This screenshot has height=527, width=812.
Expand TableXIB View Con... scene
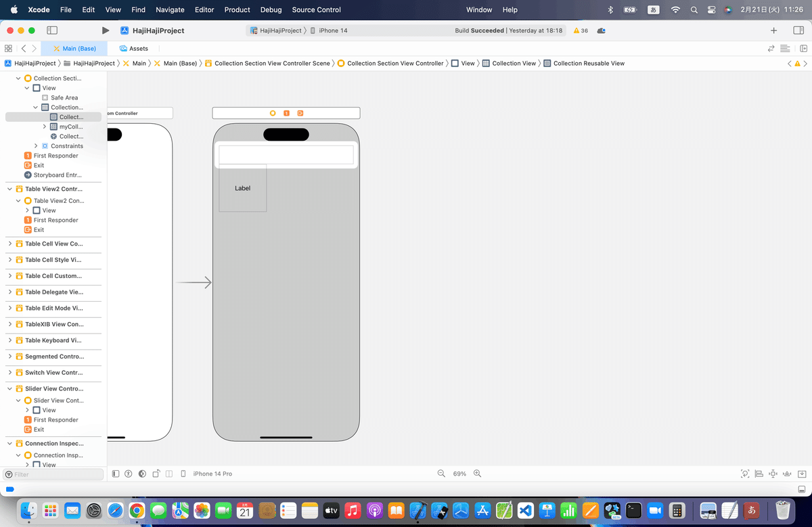coord(9,324)
